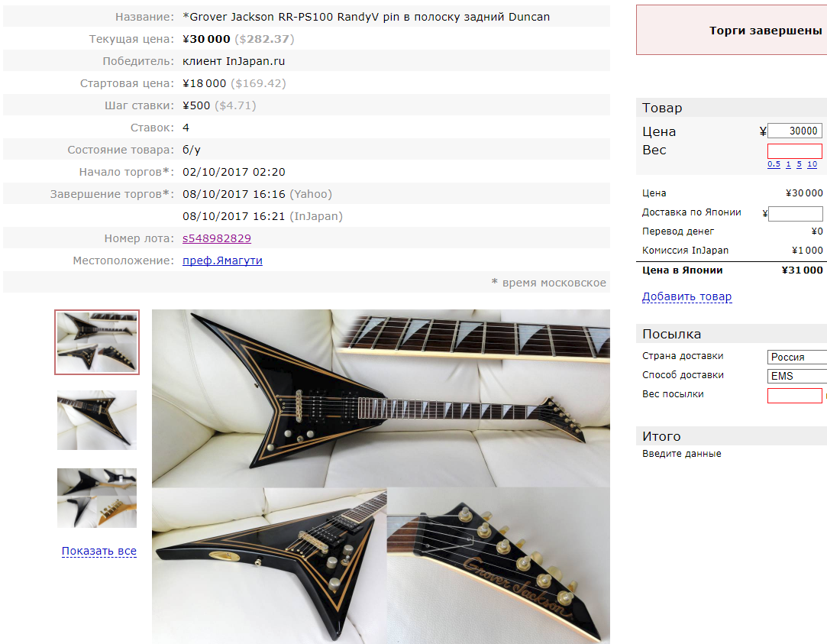Select the second guitar thumbnail
This screenshot has width=827, height=644.
pyautogui.click(x=97, y=420)
